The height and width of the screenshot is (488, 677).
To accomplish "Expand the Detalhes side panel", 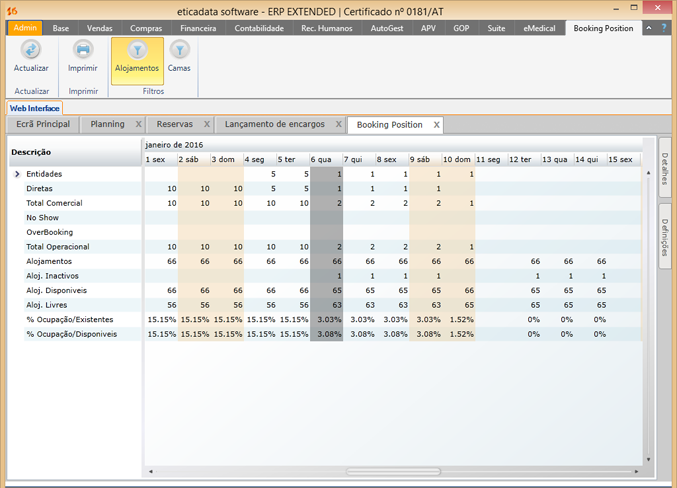I will [x=664, y=168].
